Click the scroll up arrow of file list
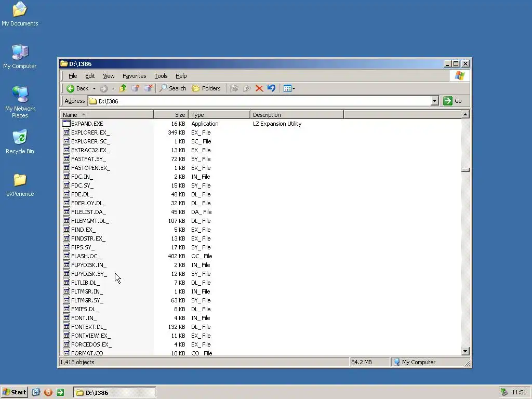 click(465, 114)
